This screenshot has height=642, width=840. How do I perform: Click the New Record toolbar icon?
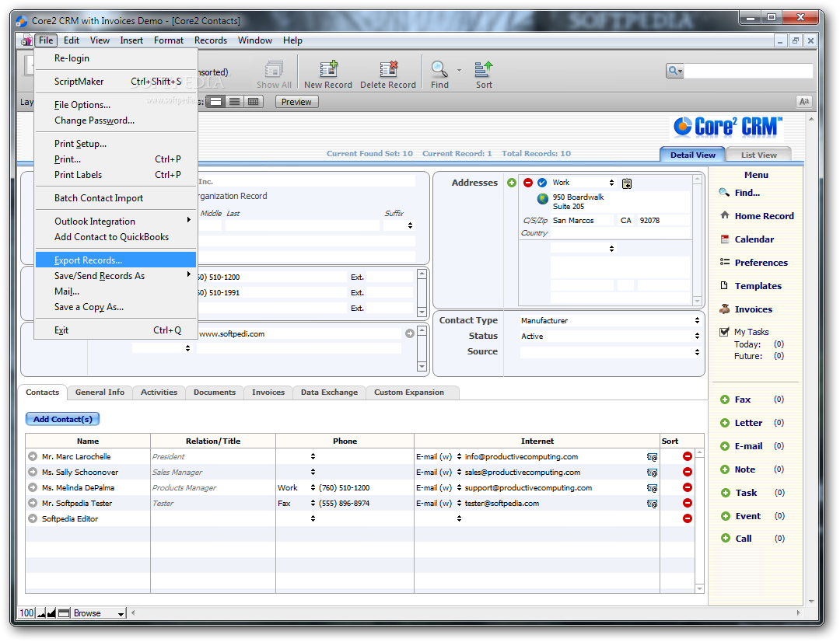pyautogui.click(x=328, y=69)
